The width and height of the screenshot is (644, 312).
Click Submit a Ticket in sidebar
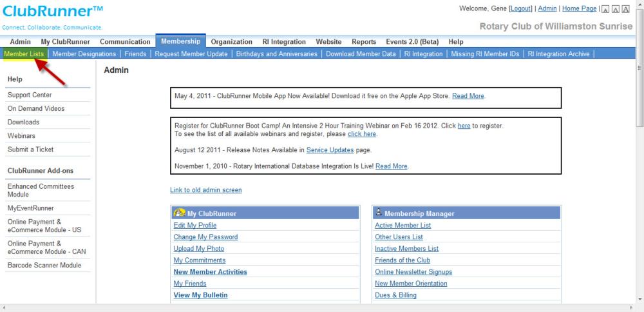[x=30, y=149]
